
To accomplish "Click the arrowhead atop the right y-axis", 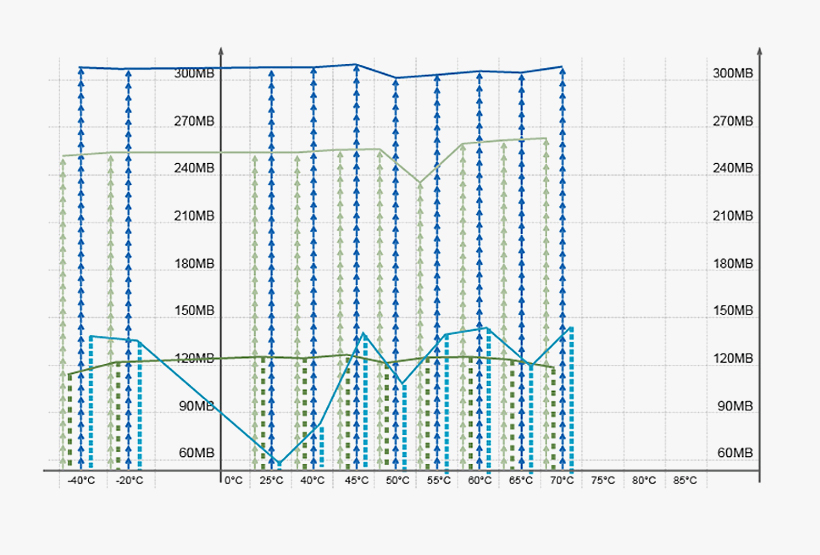I will 761,51.
